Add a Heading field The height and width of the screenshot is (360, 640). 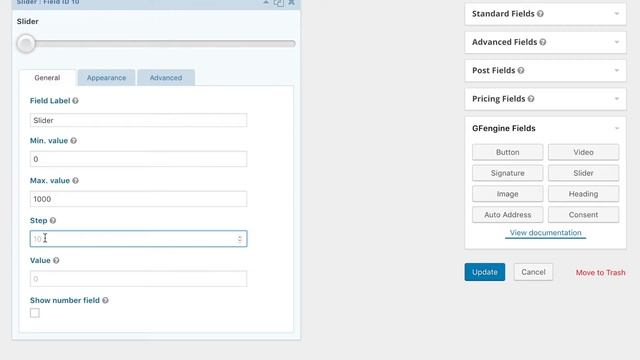[583, 194]
